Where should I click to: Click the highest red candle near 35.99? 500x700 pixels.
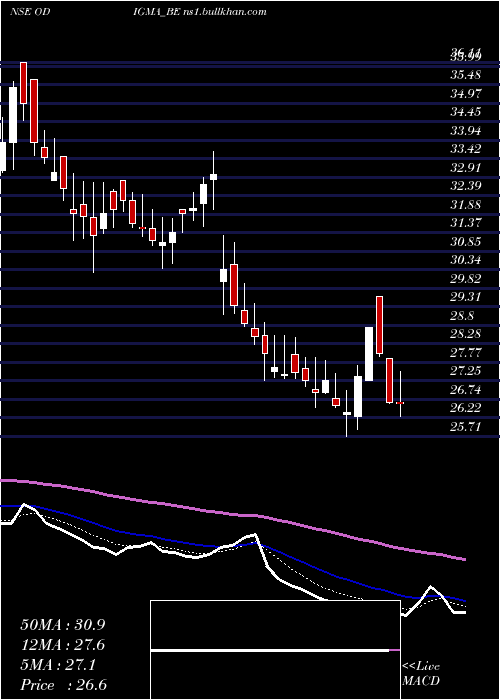click(x=24, y=83)
